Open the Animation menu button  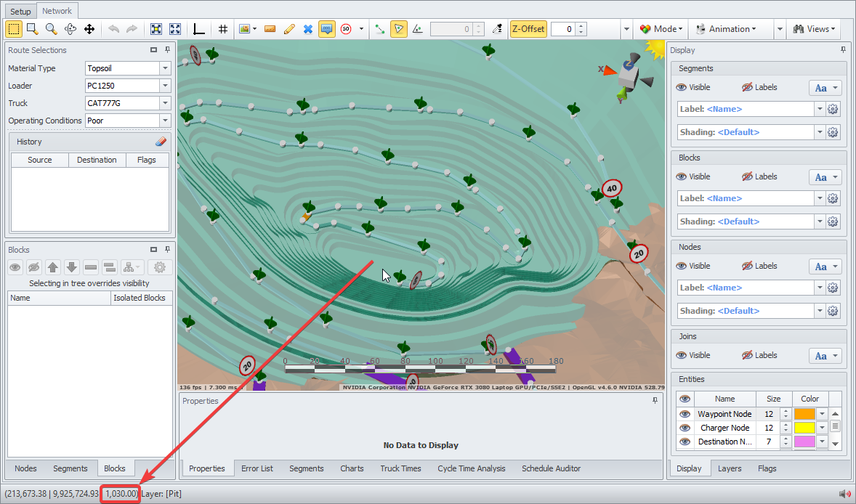pyautogui.click(x=726, y=29)
